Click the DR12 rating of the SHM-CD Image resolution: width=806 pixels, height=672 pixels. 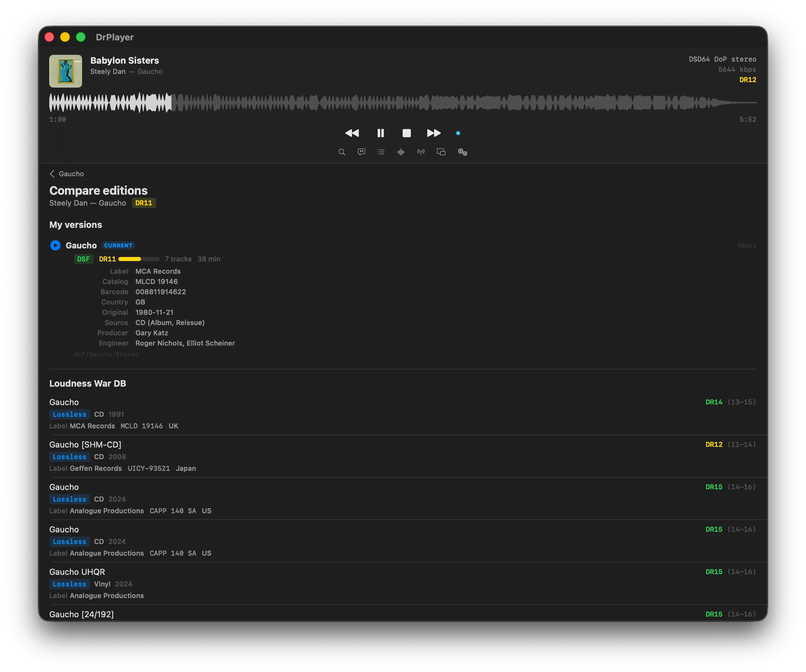click(x=714, y=444)
